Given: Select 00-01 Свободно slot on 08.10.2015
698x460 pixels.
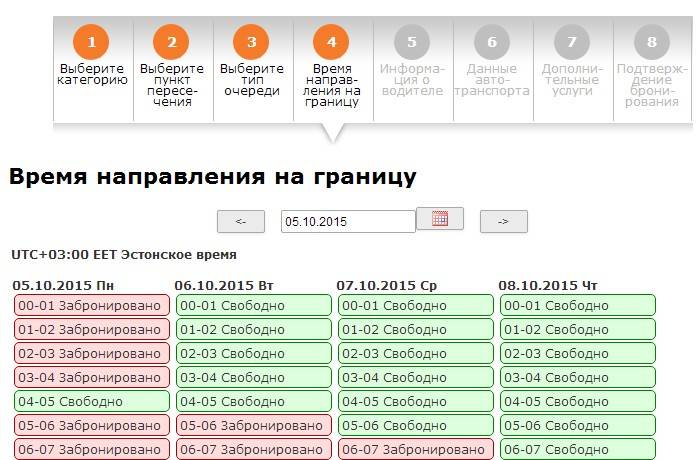Looking at the screenshot, I should 578,305.
